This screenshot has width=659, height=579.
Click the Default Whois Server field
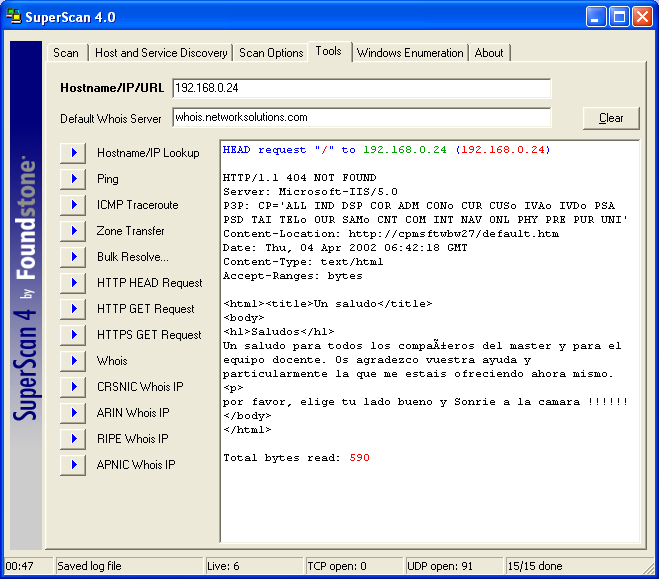click(361, 117)
